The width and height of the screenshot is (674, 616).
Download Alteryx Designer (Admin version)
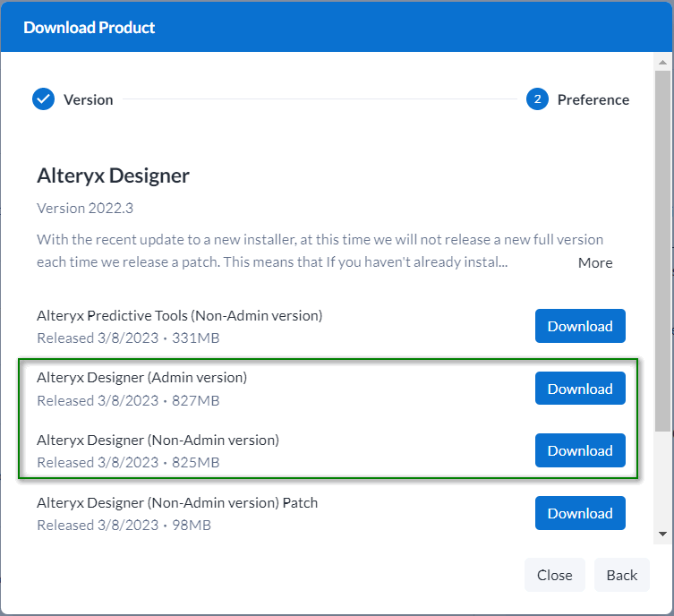[580, 389]
